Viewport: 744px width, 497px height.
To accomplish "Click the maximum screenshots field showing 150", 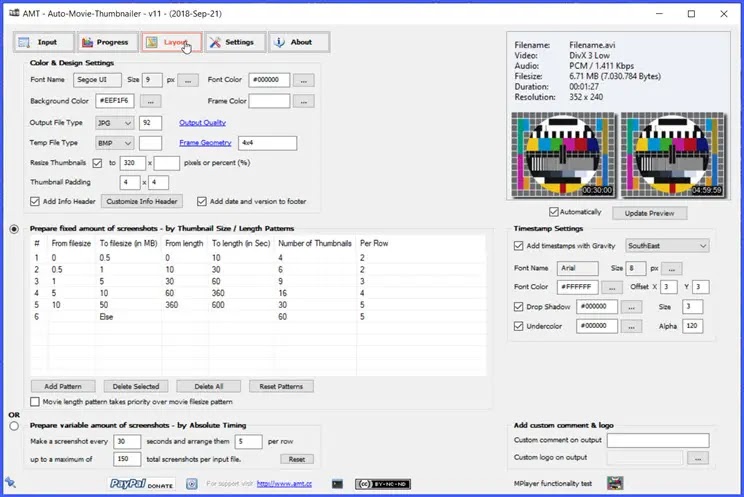I will point(127,459).
